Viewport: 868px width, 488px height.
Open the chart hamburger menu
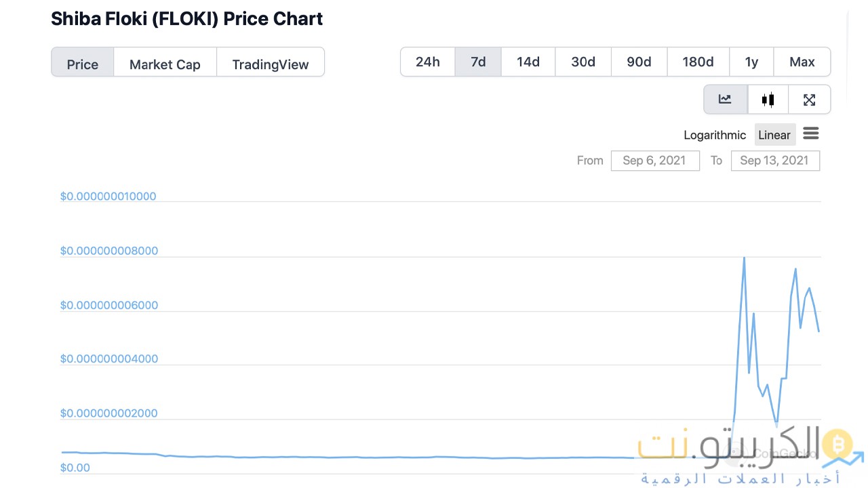pos(810,134)
